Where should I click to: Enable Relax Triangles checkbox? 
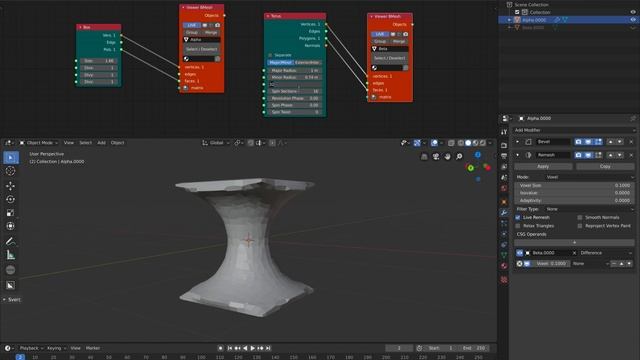tap(518, 226)
